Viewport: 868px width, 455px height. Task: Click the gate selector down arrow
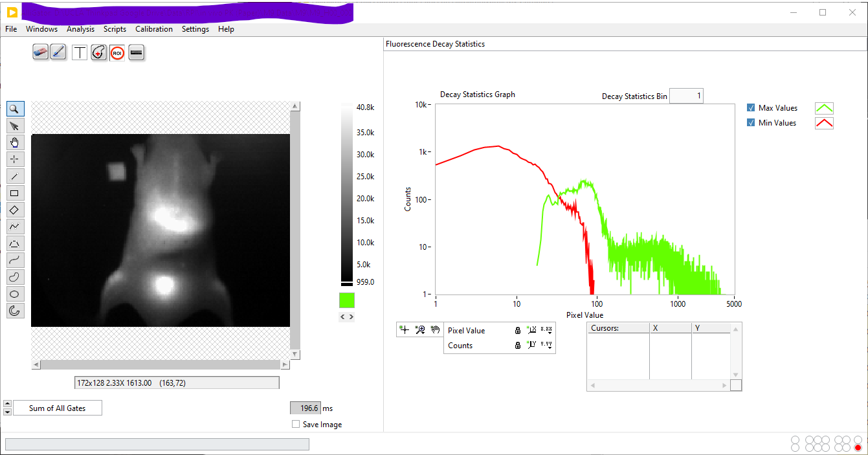point(8,412)
